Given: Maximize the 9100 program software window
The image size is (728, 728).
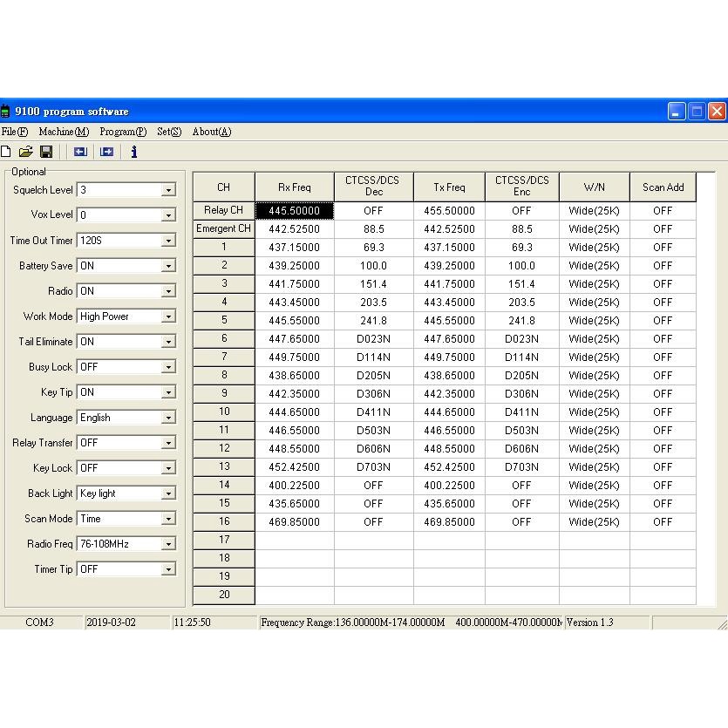Looking at the screenshot, I should [697, 112].
